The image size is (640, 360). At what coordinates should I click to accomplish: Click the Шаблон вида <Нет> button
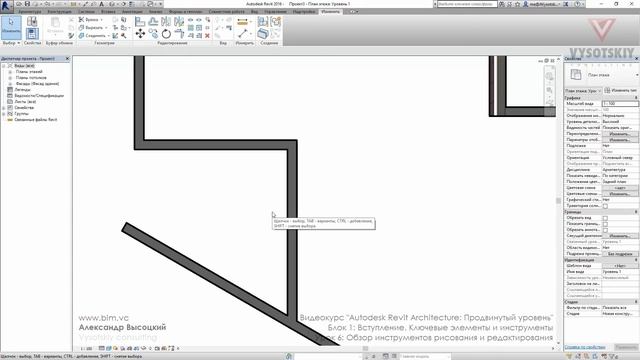pos(620,266)
